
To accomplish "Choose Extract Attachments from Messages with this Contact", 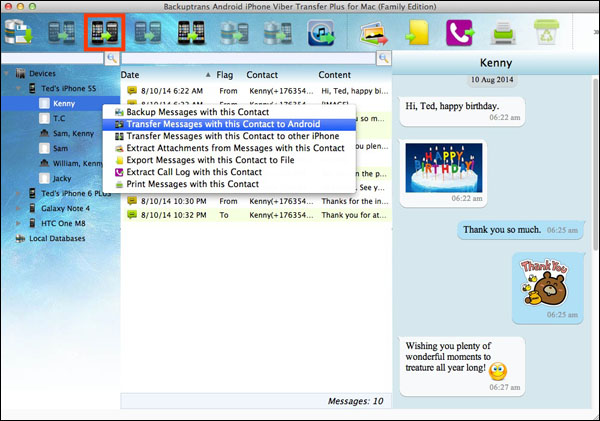I will point(229,148).
